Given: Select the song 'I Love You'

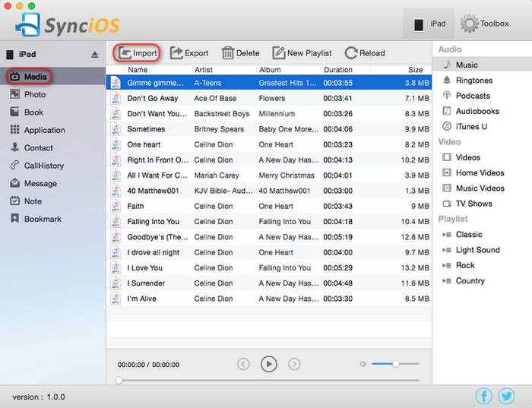Looking at the screenshot, I should [269, 268].
